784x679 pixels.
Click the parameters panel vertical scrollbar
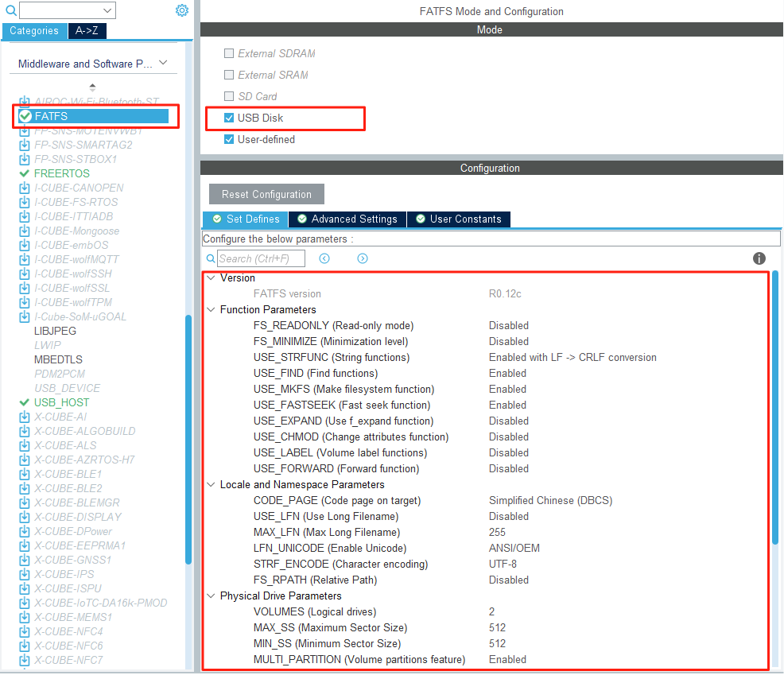click(775, 408)
